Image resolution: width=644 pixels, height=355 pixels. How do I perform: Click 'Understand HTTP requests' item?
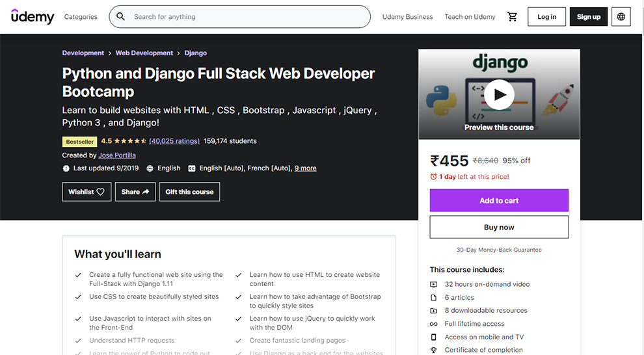click(x=132, y=340)
